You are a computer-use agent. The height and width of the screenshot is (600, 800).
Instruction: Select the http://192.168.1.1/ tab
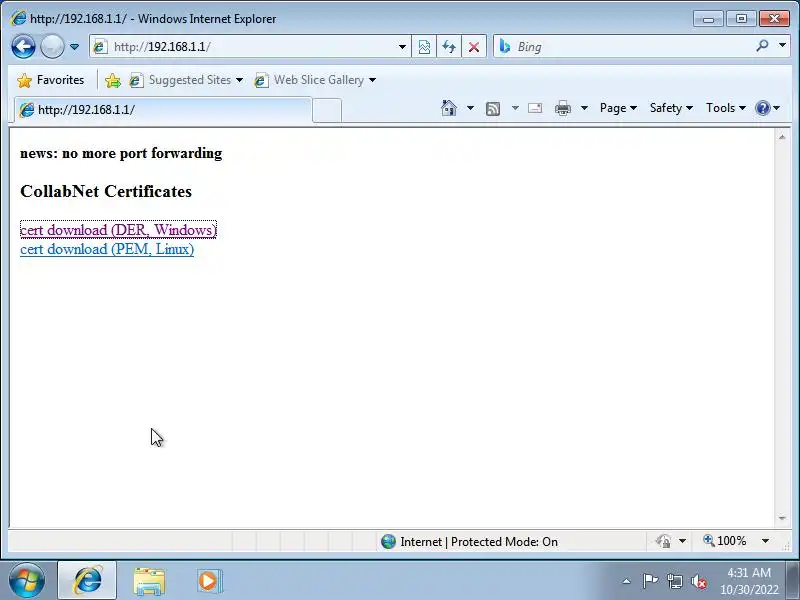(x=163, y=110)
